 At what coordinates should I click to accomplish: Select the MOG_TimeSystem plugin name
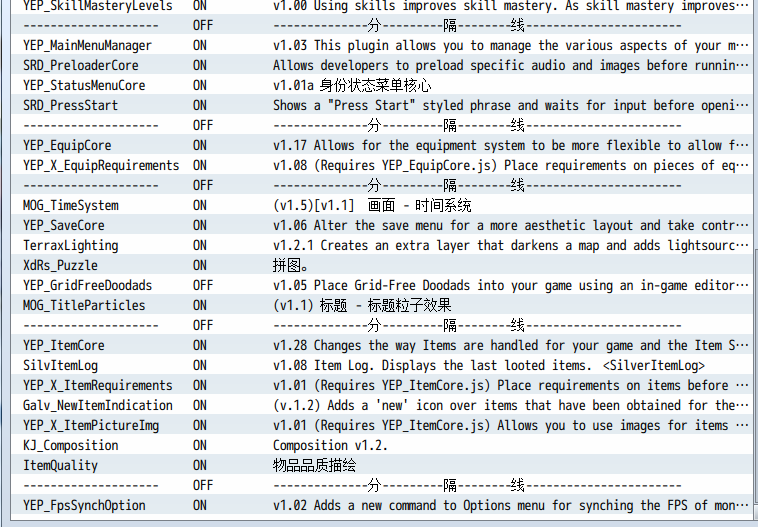tap(71, 205)
